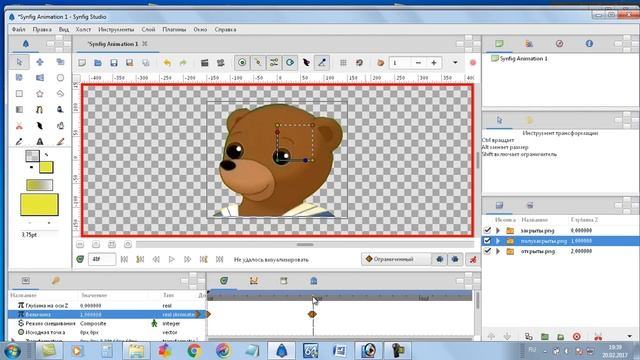640x360 pixels.
Task: Click the gradient preview swatch
Action: pyautogui.click(x=39, y=185)
